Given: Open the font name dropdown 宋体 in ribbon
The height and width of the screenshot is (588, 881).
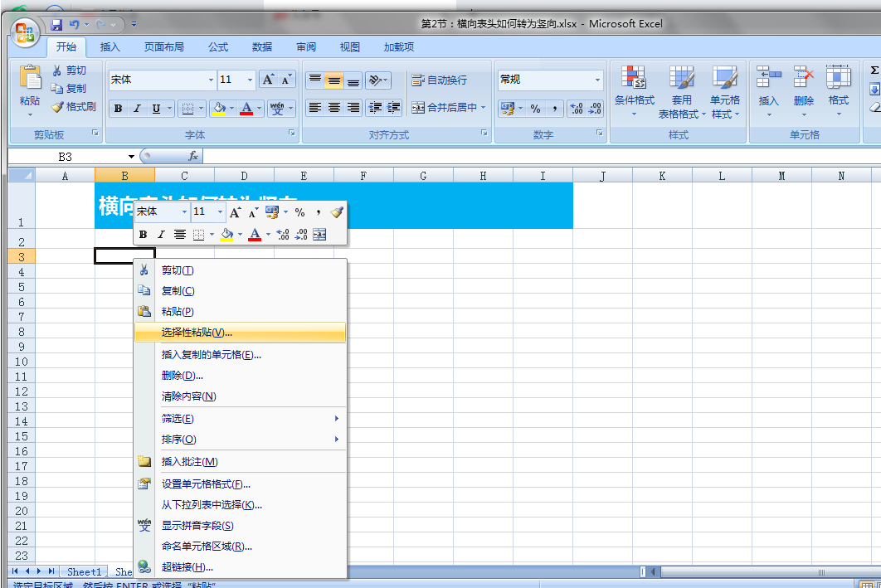Looking at the screenshot, I should pos(212,80).
